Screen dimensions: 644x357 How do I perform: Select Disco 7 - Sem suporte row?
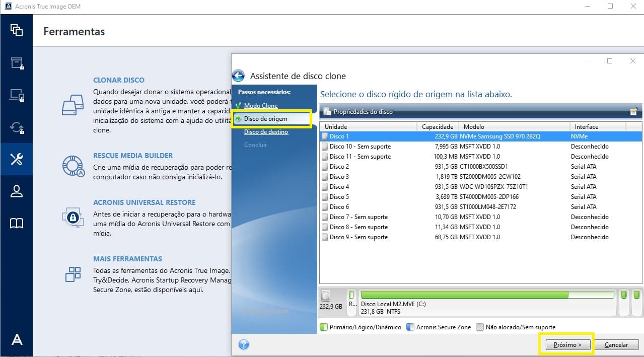click(480, 217)
